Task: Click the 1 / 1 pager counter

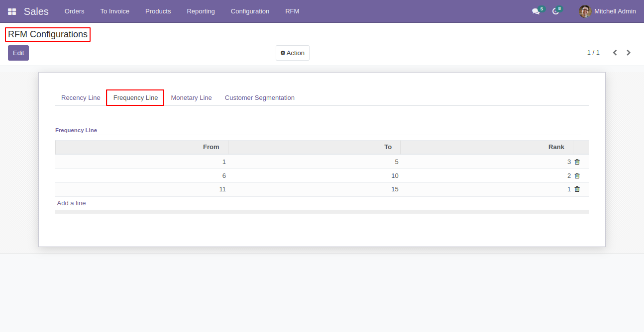Action: pyautogui.click(x=593, y=53)
